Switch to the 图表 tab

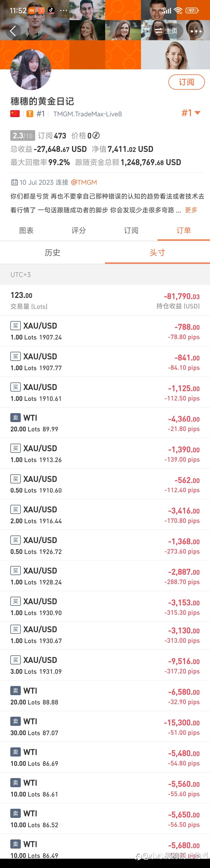click(26, 231)
